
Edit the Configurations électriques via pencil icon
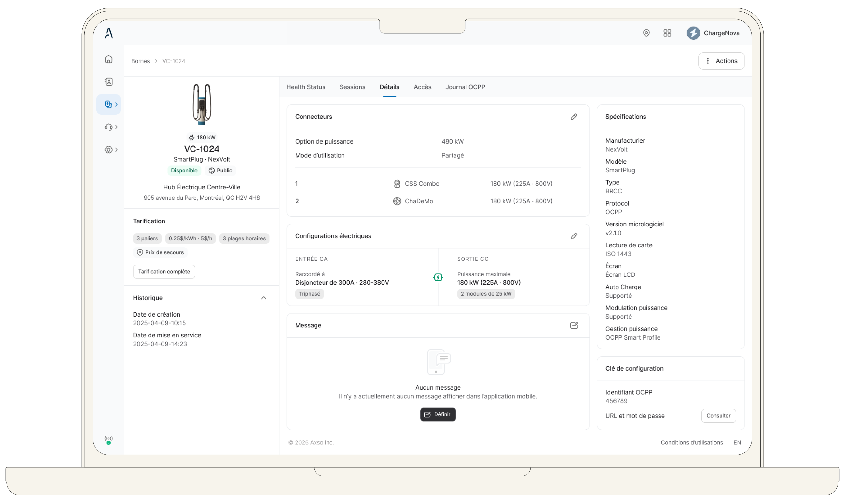click(574, 236)
